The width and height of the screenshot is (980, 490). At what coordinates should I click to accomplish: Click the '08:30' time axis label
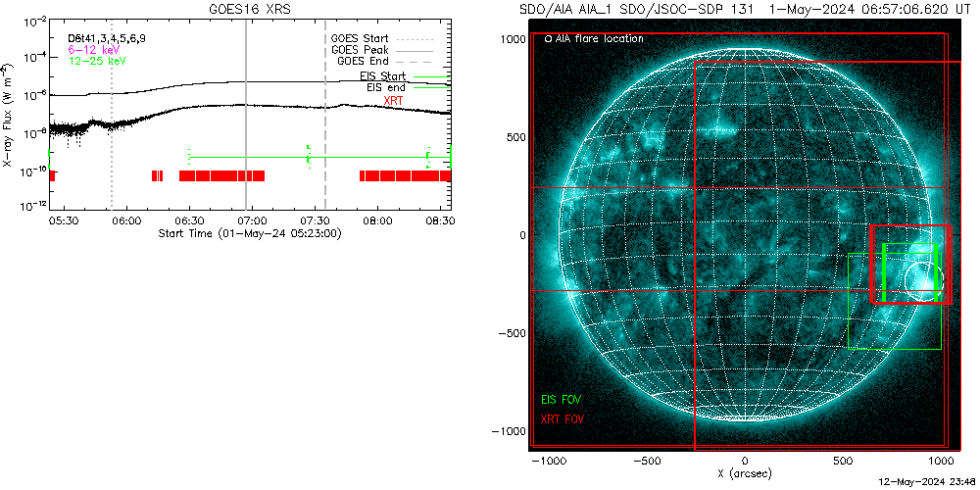(441, 221)
